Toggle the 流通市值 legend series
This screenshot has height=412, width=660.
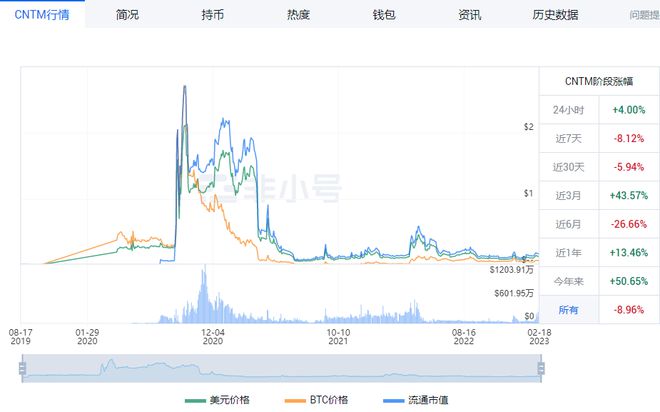(415, 400)
